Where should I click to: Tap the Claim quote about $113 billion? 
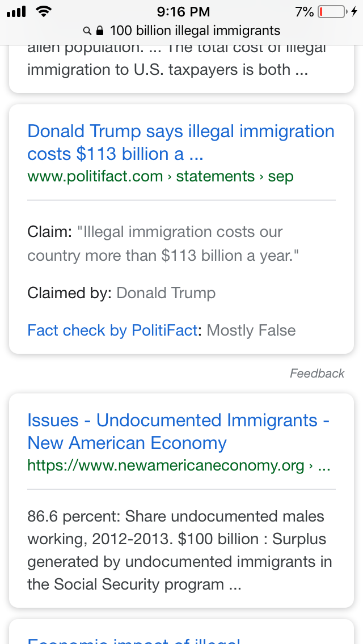click(163, 244)
